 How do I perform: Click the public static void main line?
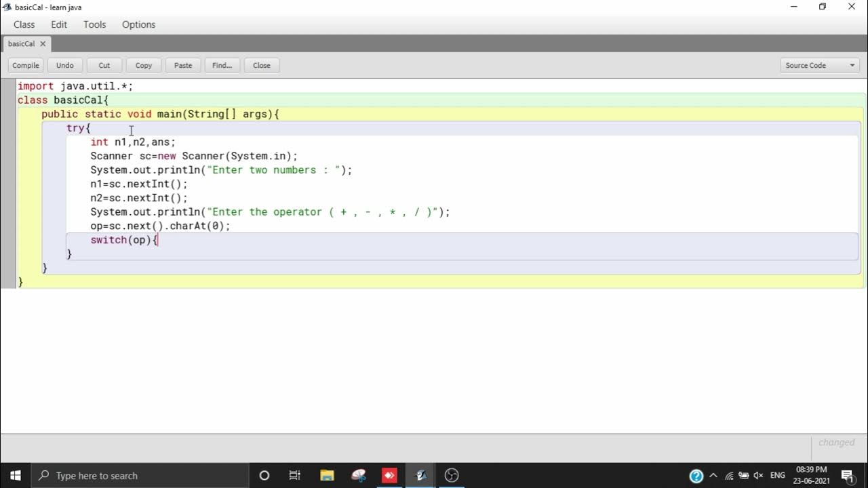(161, 114)
